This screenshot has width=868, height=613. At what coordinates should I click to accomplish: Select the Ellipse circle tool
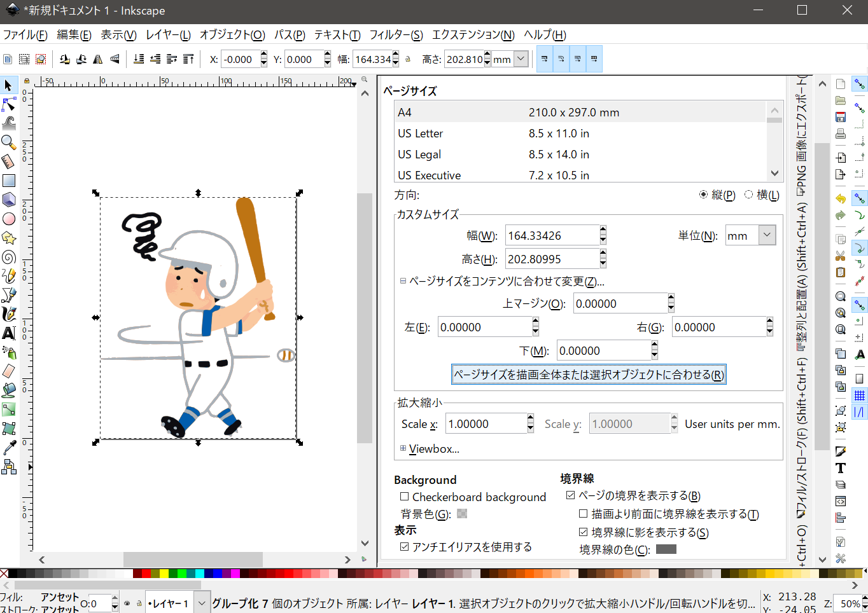pos(8,219)
